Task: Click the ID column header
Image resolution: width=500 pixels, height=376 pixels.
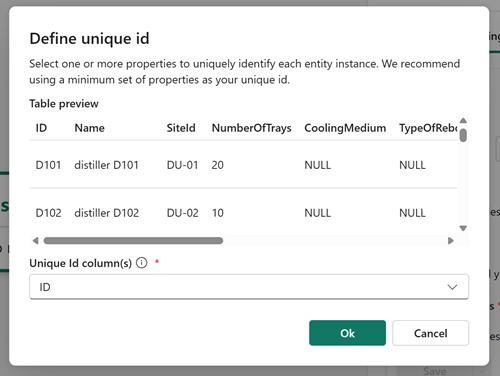Action: pyautogui.click(x=41, y=128)
